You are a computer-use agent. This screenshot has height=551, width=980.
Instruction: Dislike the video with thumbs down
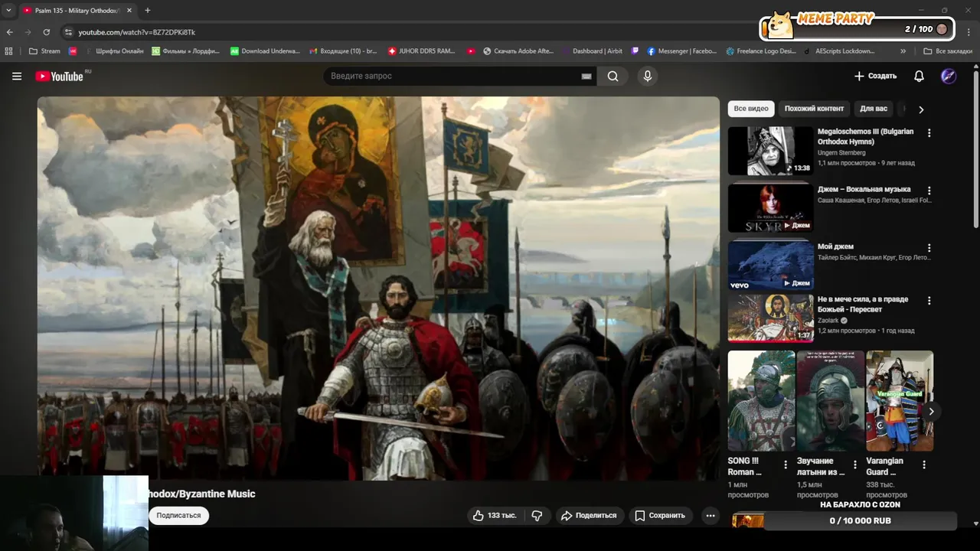(x=537, y=516)
